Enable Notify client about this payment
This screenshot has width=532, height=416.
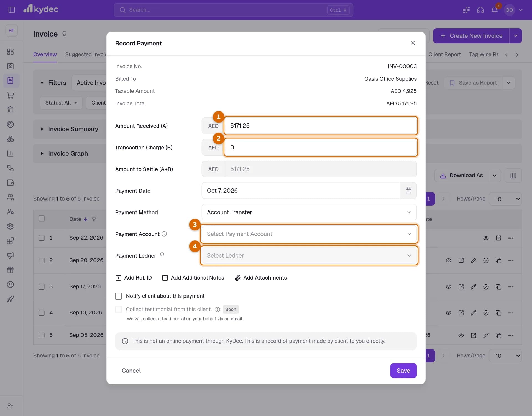point(118,296)
